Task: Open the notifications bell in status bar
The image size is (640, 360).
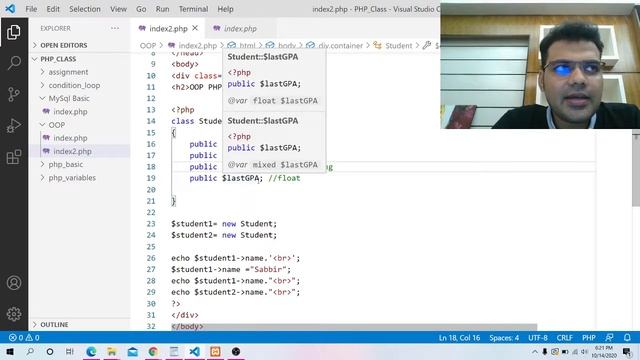Action: pos(627,338)
